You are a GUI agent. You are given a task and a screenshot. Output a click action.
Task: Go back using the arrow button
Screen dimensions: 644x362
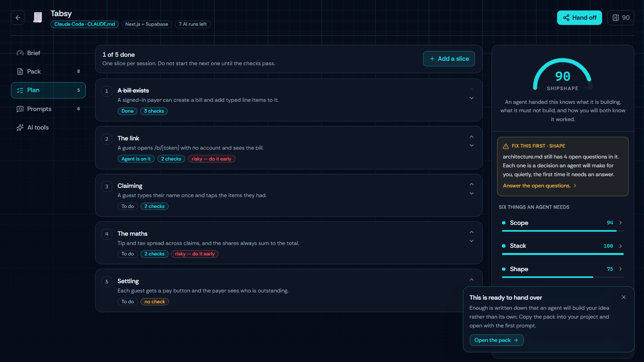tap(18, 18)
